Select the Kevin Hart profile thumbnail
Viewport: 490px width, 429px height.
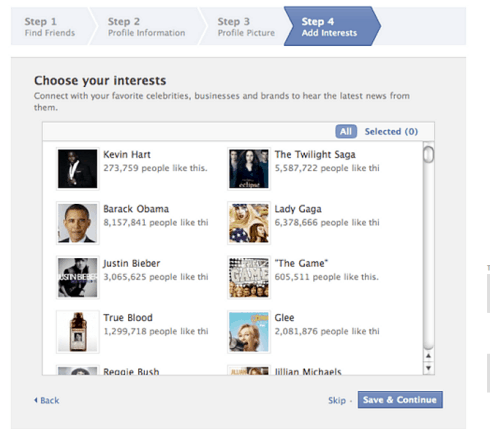78,169
